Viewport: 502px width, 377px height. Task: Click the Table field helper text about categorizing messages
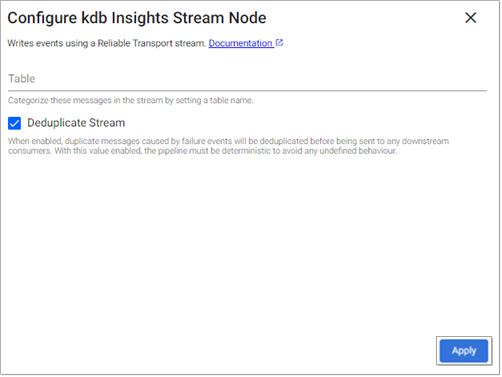(131, 100)
